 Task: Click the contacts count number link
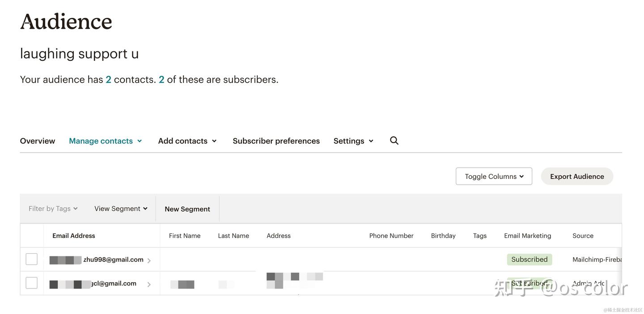[108, 80]
